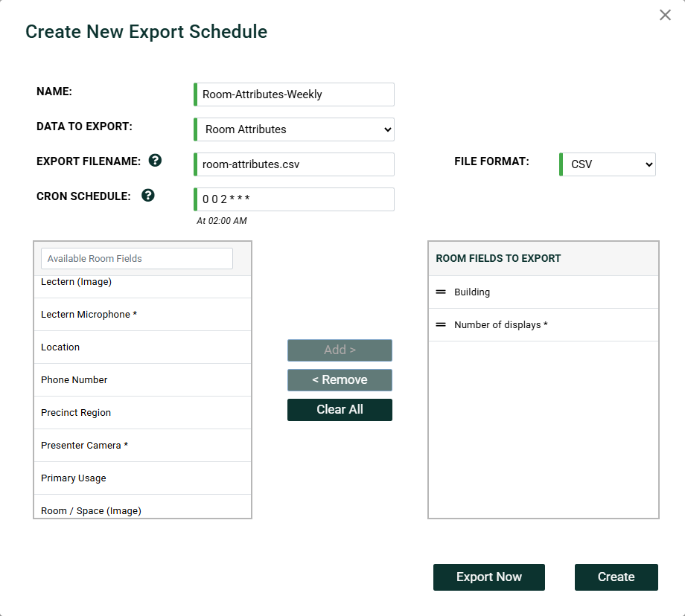The image size is (685, 616).
Task: Select Number of displays * in export list
Action: 543,325
